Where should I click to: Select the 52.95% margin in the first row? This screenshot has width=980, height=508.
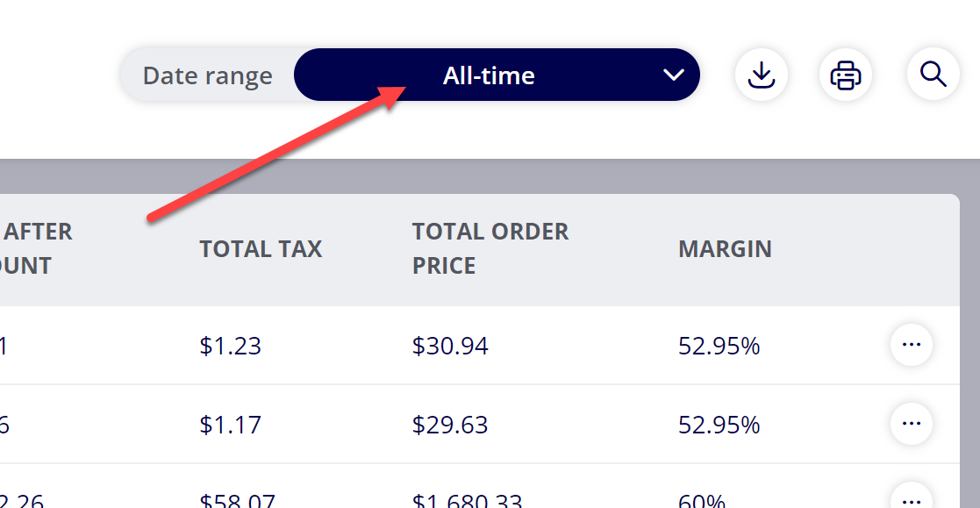pos(719,346)
